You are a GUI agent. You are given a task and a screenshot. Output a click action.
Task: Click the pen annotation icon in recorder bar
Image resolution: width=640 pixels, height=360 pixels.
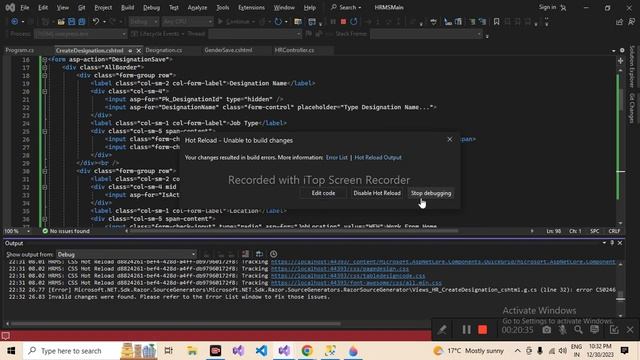coord(442,329)
